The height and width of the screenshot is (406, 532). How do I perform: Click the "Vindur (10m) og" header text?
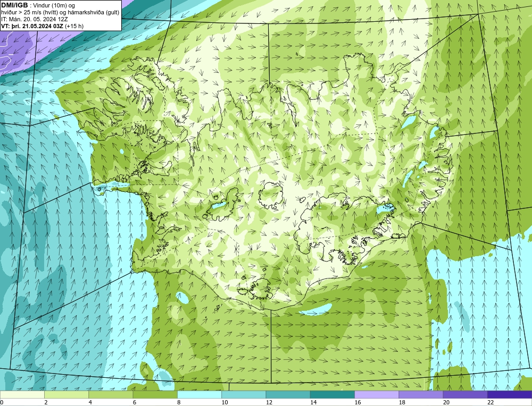[x=54, y=5]
